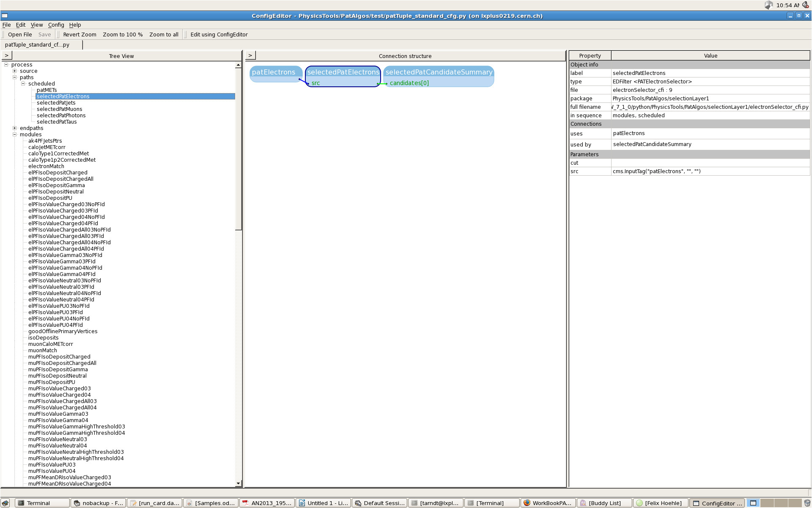Select the patElectrons node box
This screenshot has height=508, width=812.
pos(274,72)
